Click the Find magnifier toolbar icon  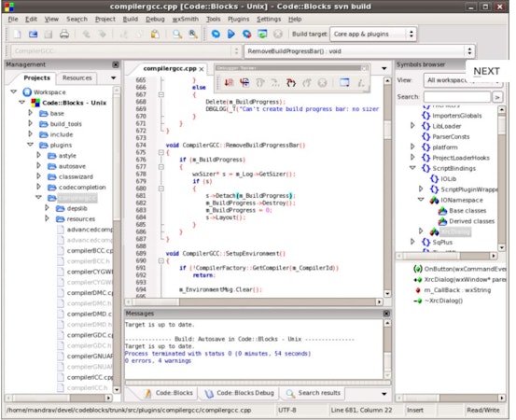[177, 34]
